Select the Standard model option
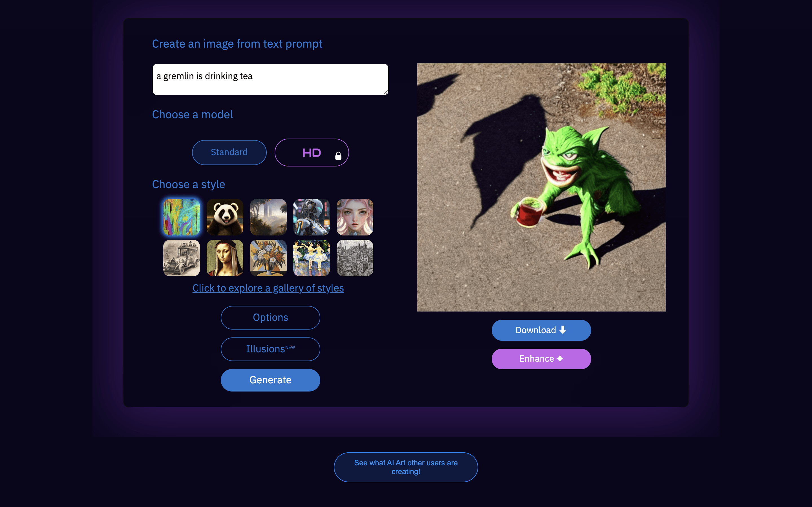The width and height of the screenshot is (812, 507). coord(229,152)
